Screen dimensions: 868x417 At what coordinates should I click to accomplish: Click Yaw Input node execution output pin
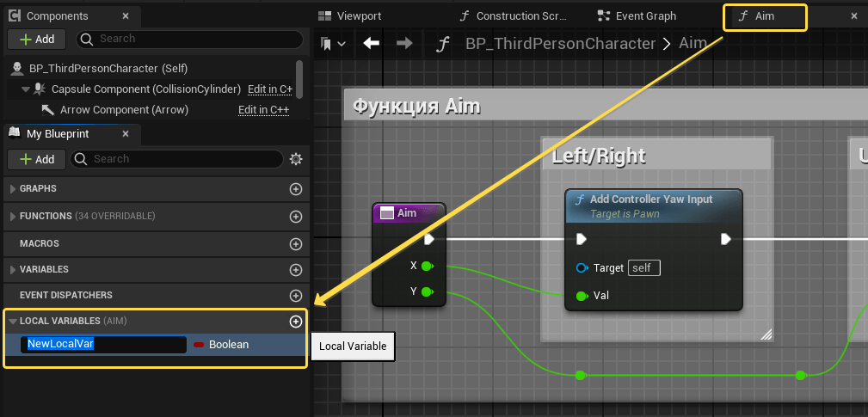pos(726,239)
